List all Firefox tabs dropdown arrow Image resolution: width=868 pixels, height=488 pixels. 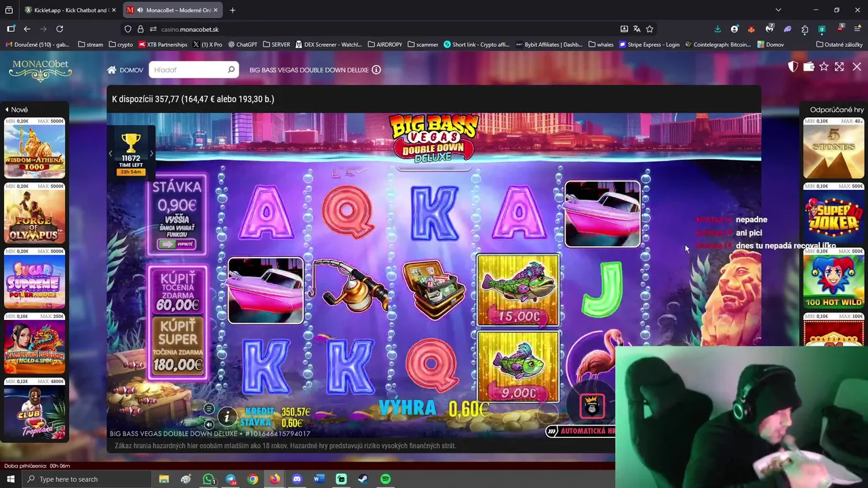coord(778,10)
